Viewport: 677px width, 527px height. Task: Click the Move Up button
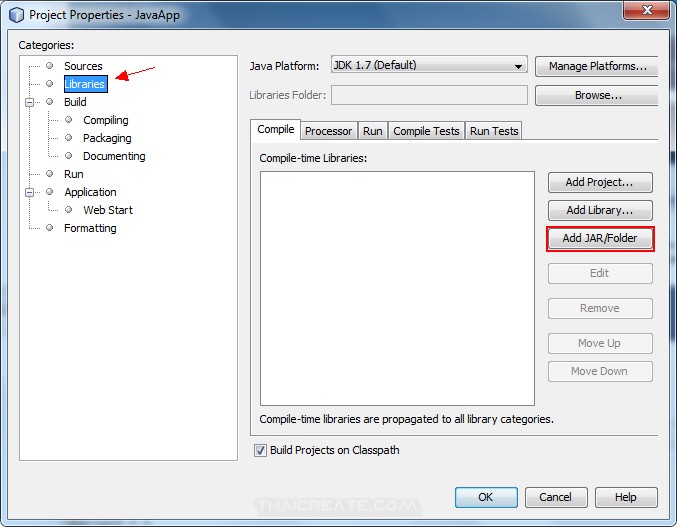600,343
